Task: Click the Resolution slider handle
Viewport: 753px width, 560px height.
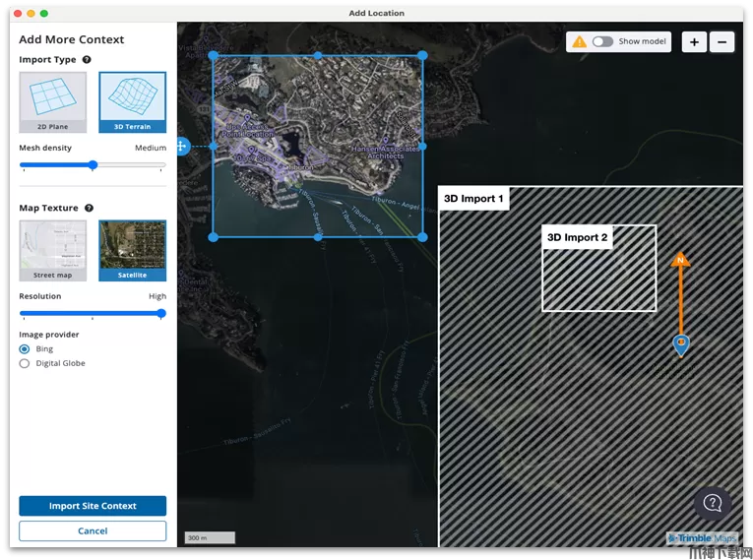Action: 161,314
